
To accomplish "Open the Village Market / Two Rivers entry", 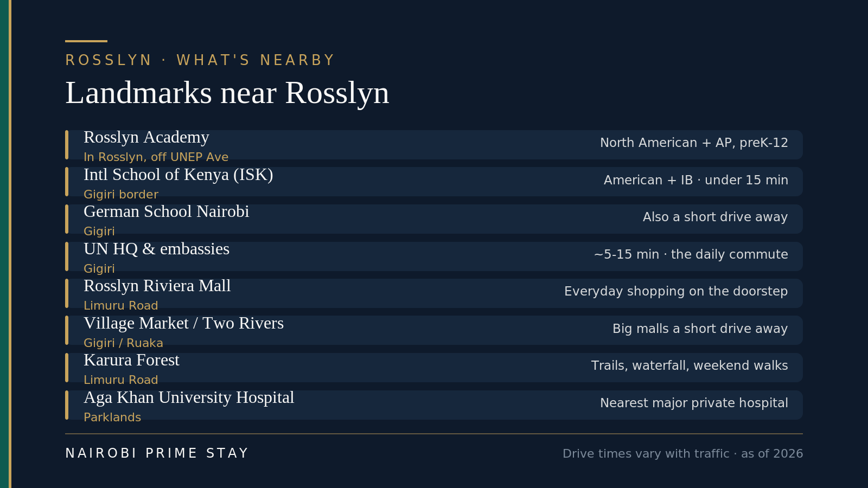I will (434, 330).
